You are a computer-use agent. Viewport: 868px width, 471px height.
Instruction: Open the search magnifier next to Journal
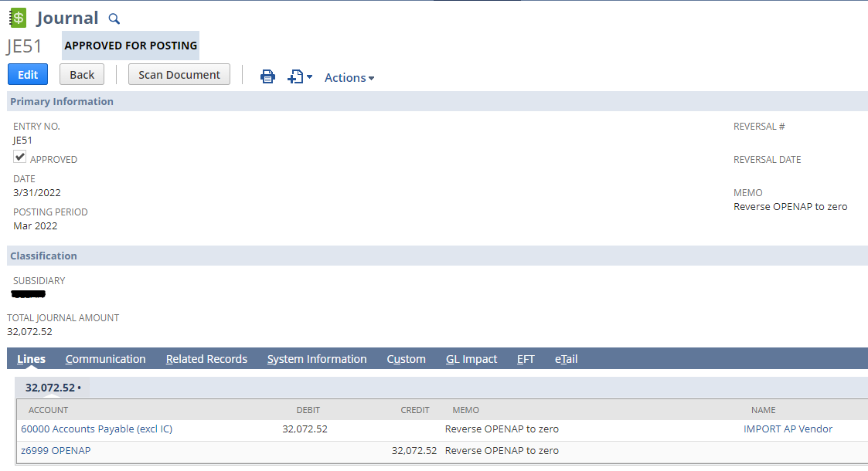(x=114, y=18)
